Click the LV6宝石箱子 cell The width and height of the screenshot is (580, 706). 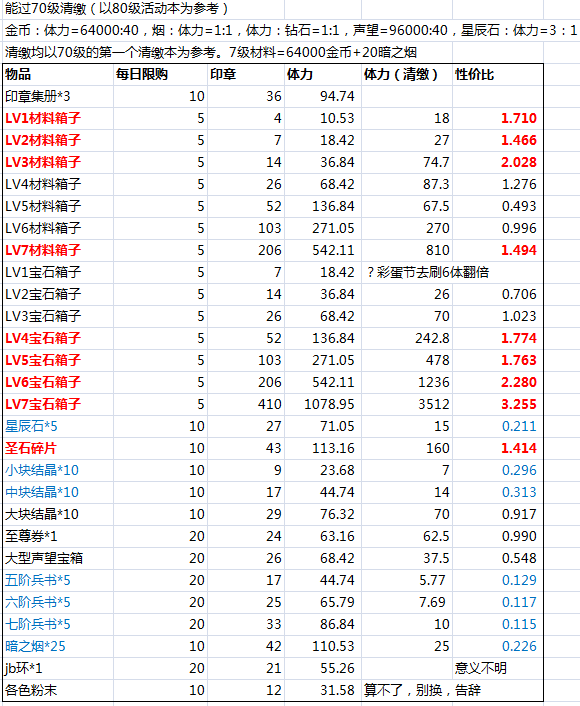58,383
